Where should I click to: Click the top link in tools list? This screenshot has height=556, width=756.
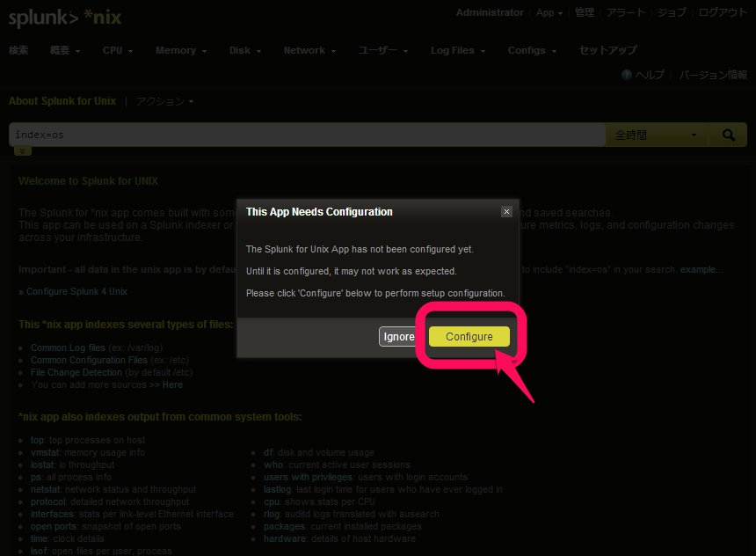[x=37, y=440]
